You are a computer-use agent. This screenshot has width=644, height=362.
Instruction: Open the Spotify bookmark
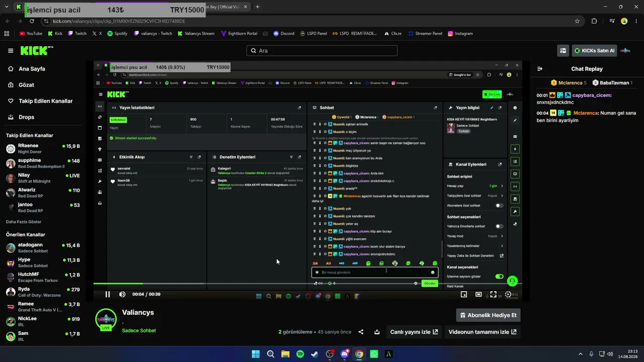(117, 34)
